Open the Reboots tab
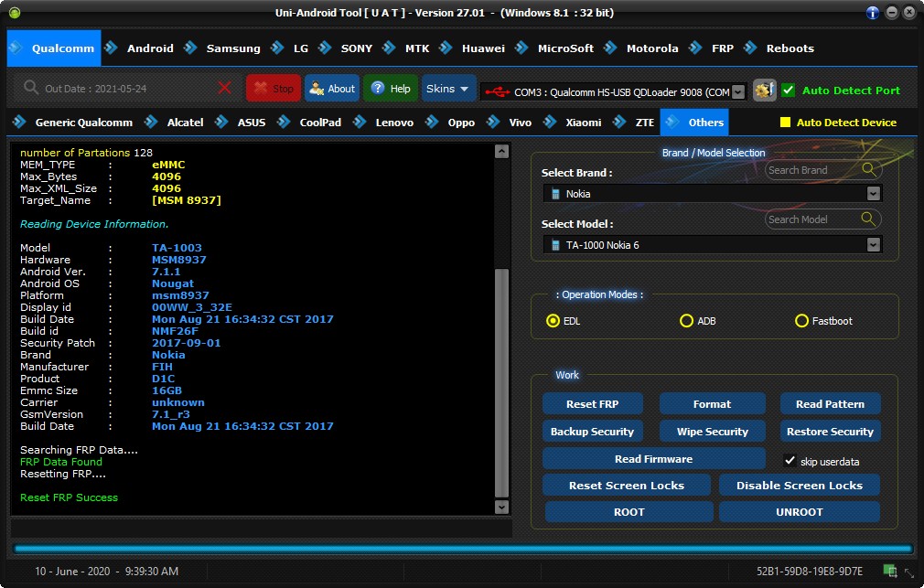 (x=780, y=48)
